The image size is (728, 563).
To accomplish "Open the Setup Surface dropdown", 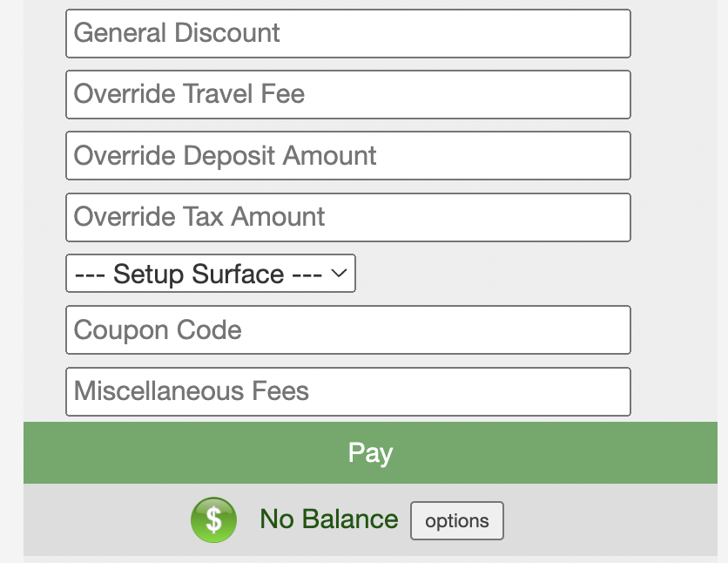I will 210,274.
